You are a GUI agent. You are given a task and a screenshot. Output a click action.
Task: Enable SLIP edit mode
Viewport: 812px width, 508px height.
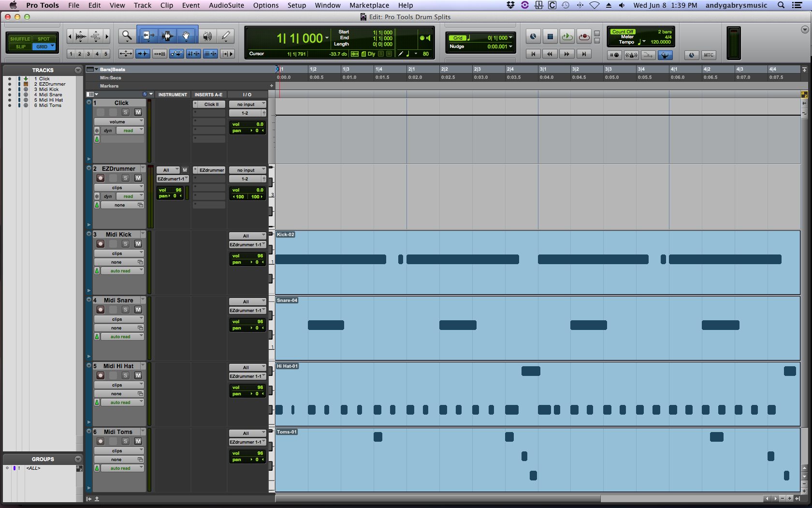coord(20,46)
